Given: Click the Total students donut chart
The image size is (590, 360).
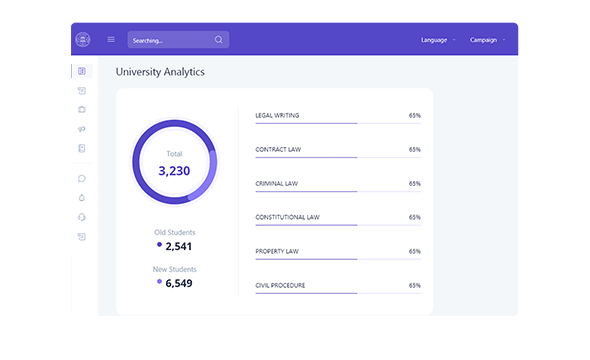Looking at the screenshot, I should pyautogui.click(x=175, y=162).
